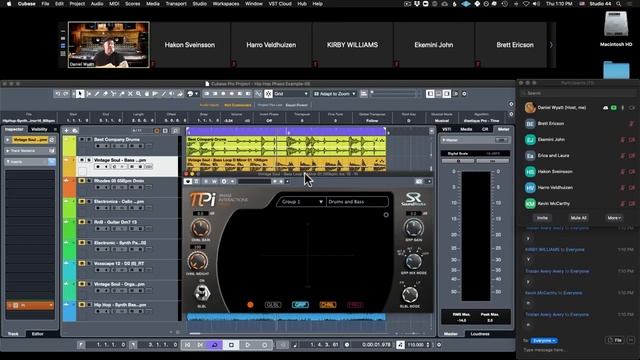The width and height of the screenshot is (640, 360).
Task: Click the Mute All button
Action: pos(578,218)
